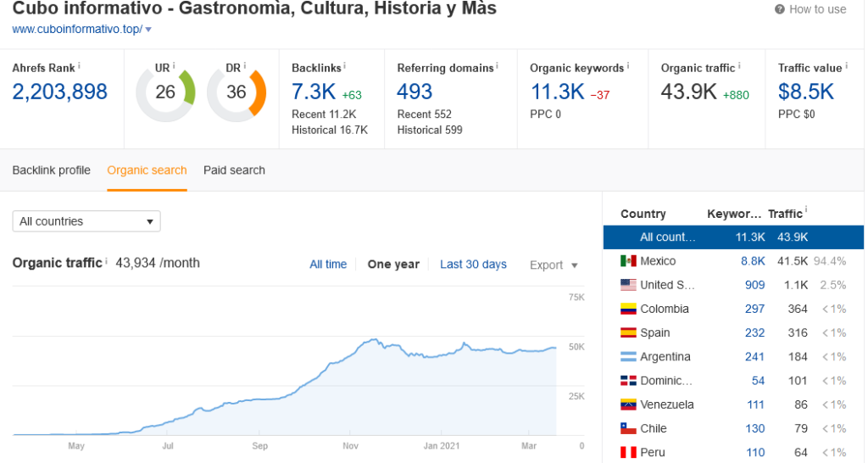Image resolution: width=868 pixels, height=463 pixels.
Task: Switch to the Paid search tab
Action: click(x=234, y=170)
